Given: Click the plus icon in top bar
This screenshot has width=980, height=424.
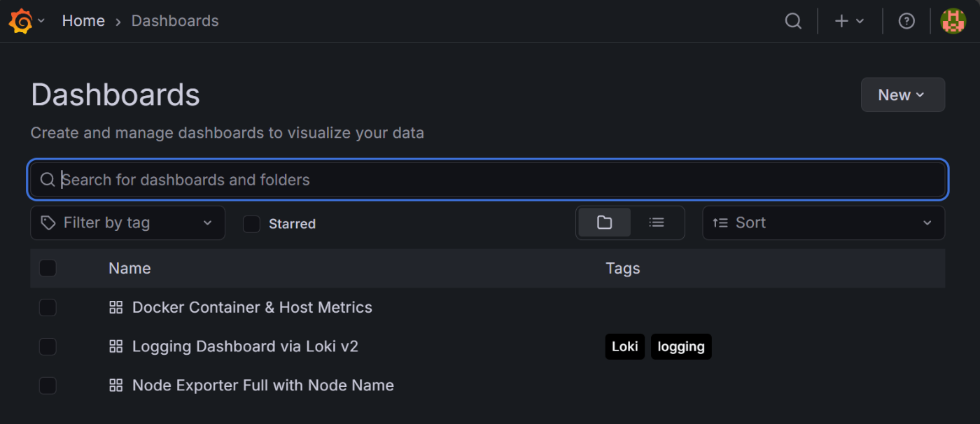Looking at the screenshot, I should point(841,21).
